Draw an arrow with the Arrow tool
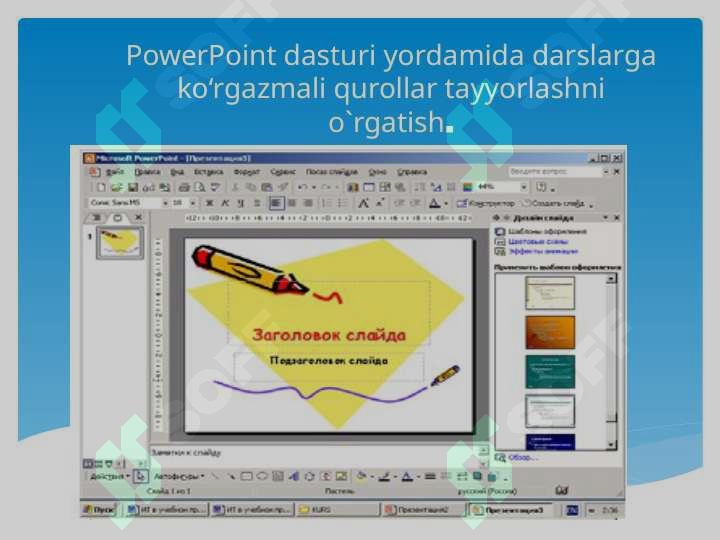Screen dimensions: 720x540 click(231, 476)
